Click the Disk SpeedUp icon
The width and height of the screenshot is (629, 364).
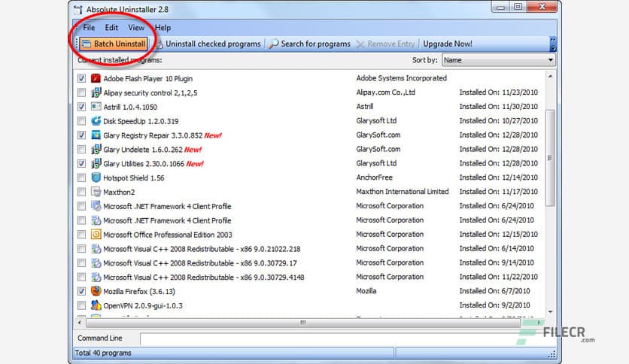pyautogui.click(x=96, y=120)
